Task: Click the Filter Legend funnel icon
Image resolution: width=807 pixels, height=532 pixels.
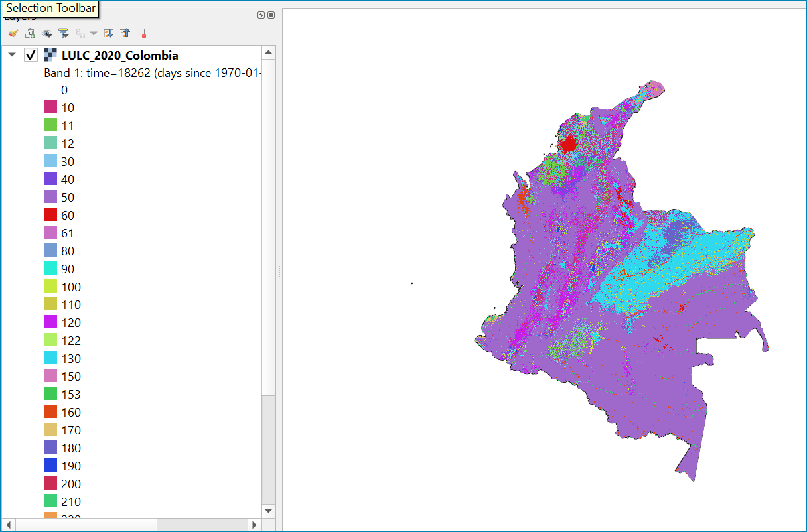Action: click(63, 33)
